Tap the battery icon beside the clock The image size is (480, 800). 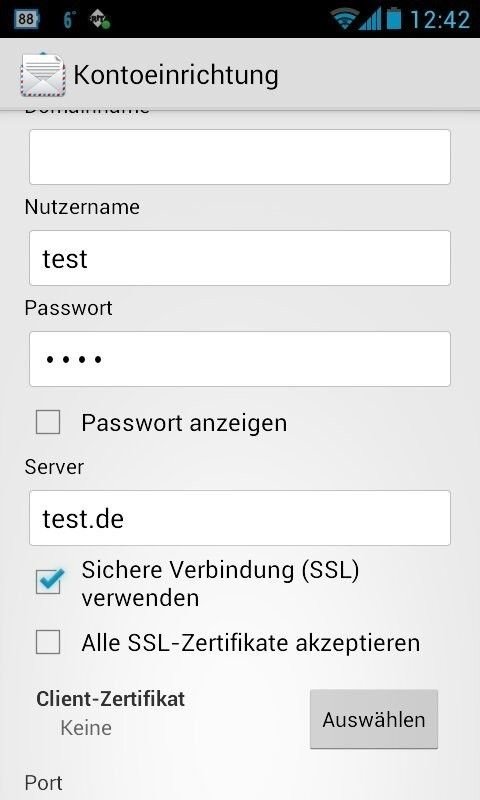click(394, 19)
